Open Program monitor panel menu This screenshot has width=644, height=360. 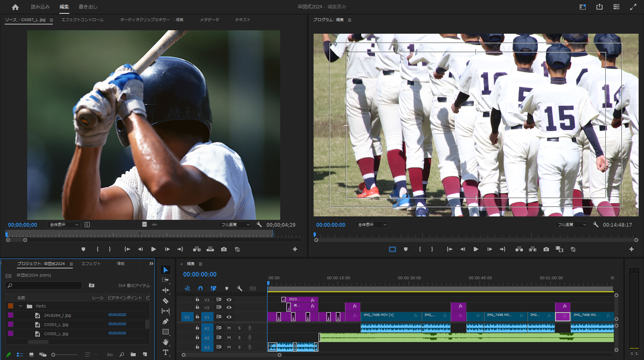click(x=349, y=20)
